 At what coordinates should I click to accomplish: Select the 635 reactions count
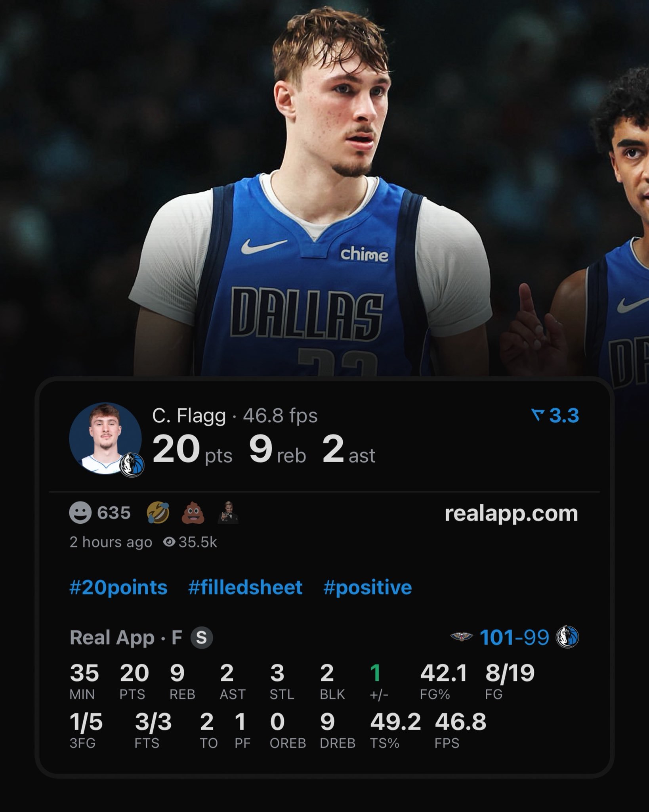tap(114, 513)
